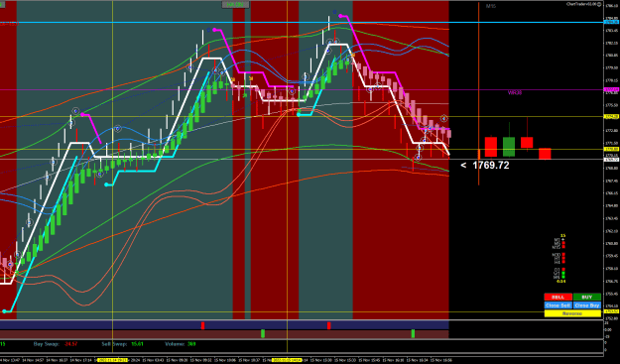Click the MN green trend square
This screenshot has height=364, width=620.
click(563, 277)
